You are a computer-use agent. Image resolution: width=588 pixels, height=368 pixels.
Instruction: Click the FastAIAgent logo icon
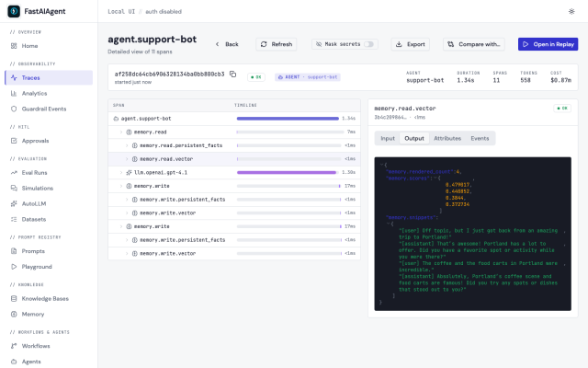[x=14, y=11]
